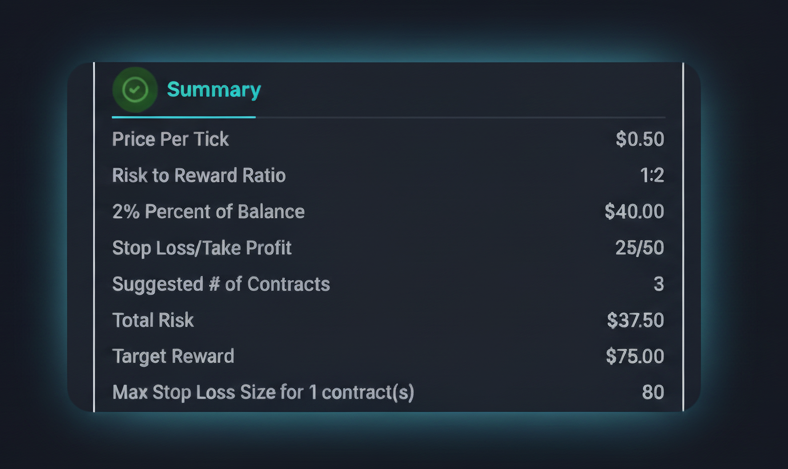Click the teal underline beneath Summary
This screenshot has height=469, width=788.
click(x=183, y=117)
